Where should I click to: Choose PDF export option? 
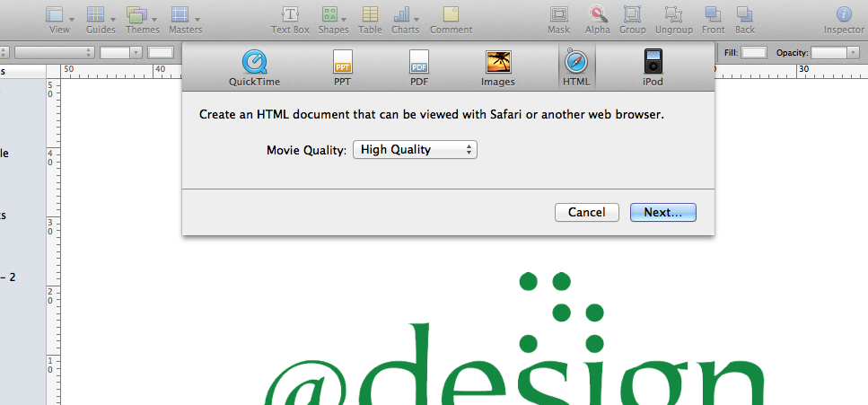pyautogui.click(x=419, y=68)
